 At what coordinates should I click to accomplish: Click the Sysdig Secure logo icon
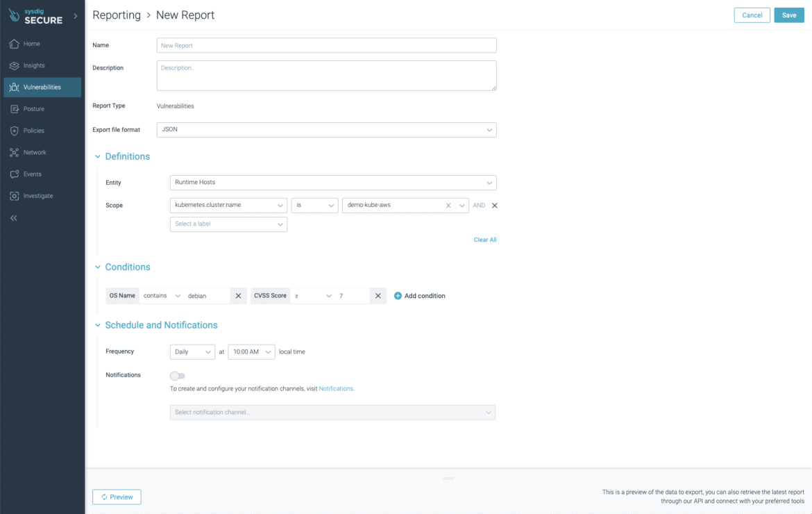(x=14, y=15)
